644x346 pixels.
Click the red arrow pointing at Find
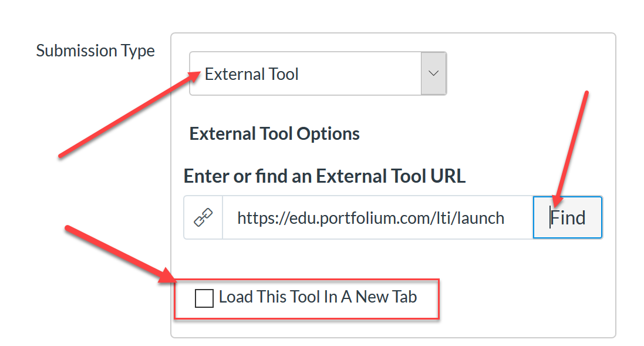(571, 149)
